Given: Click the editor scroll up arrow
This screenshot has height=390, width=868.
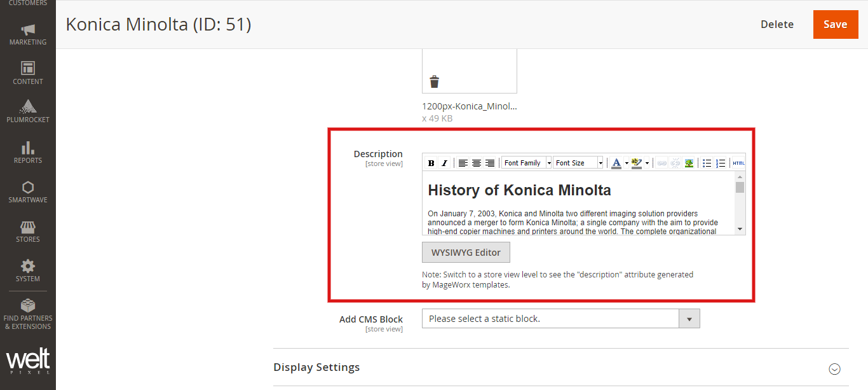Looking at the screenshot, I should point(740,176).
